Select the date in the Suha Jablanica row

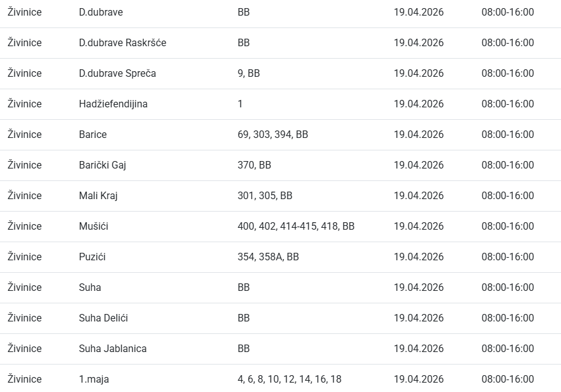[419, 349]
